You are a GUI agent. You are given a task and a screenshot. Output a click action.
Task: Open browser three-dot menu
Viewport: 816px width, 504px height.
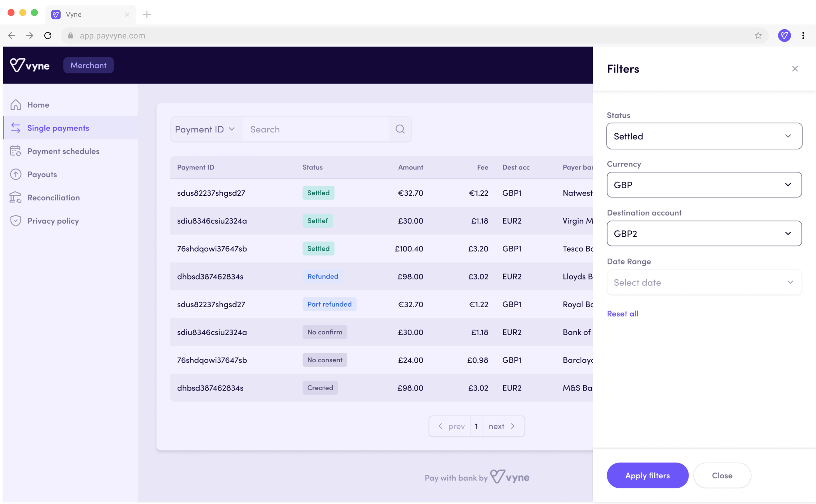(803, 36)
